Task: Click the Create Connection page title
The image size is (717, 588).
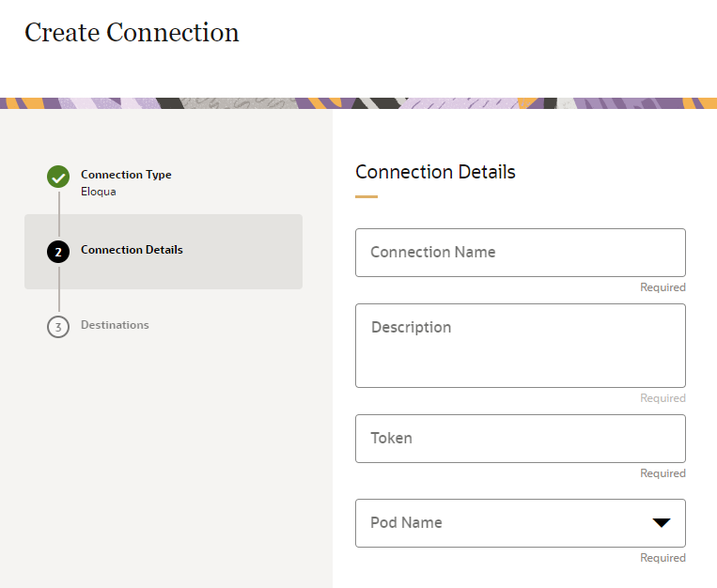Action: click(x=132, y=33)
